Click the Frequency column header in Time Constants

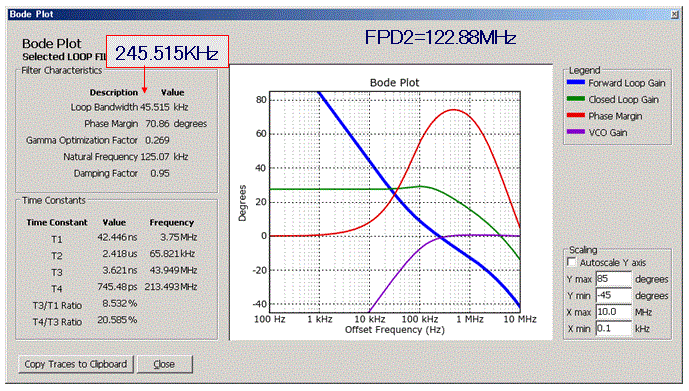point(171,223)
